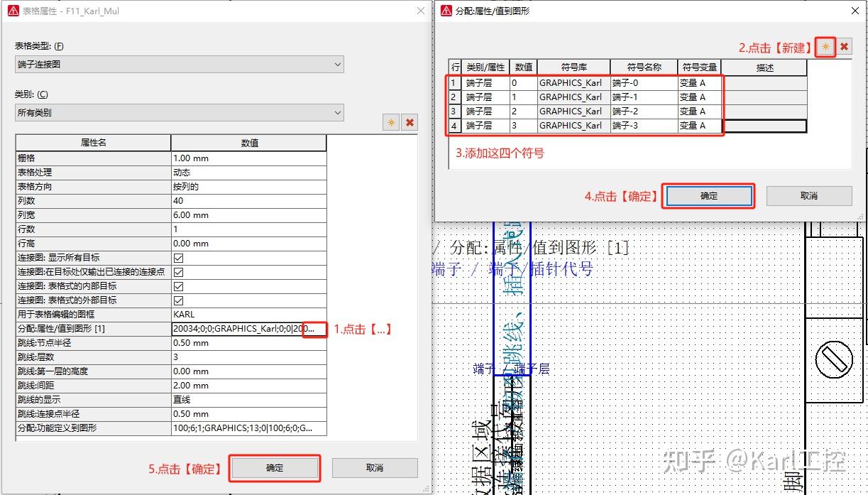Click the star (new) icon above the property table
The width and height of the screenshot is (868, 495).
coord(390,123)
